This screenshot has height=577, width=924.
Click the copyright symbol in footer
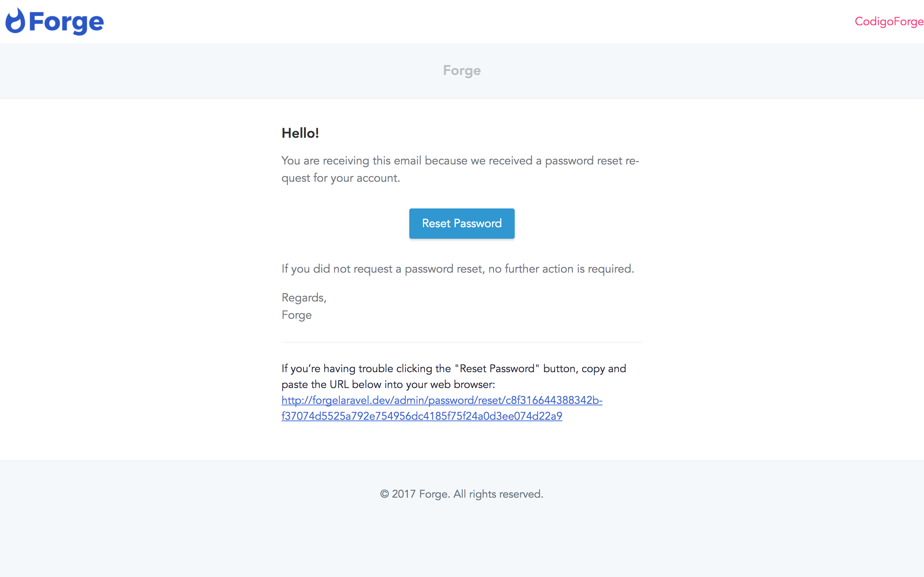click(384, 494)
